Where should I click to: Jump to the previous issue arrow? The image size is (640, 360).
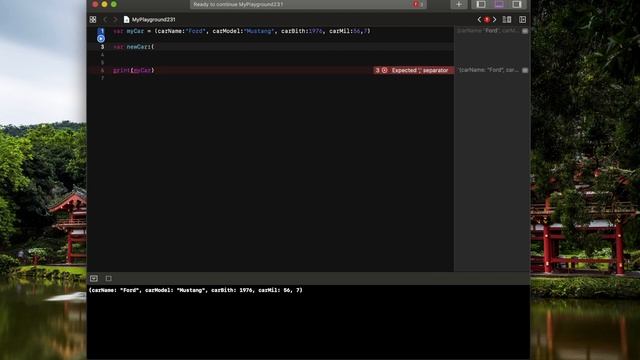[479, 20]
